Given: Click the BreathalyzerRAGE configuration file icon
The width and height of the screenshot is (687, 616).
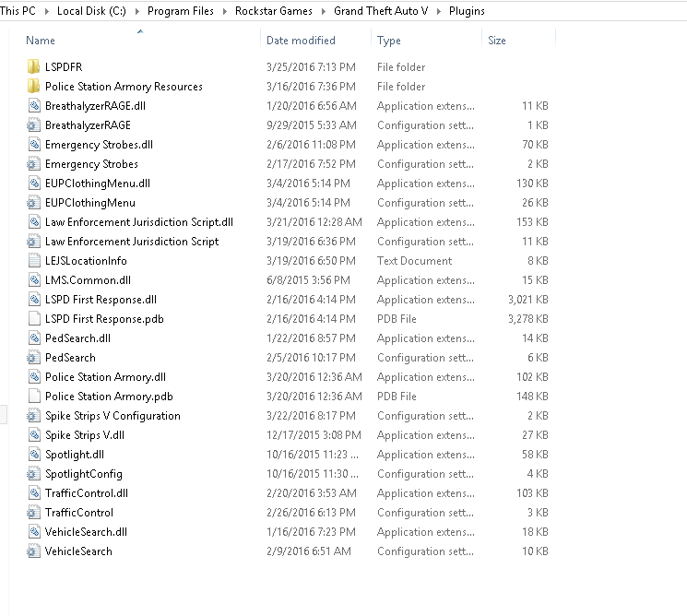Looking at the screenshot, I should pos(33,125).
